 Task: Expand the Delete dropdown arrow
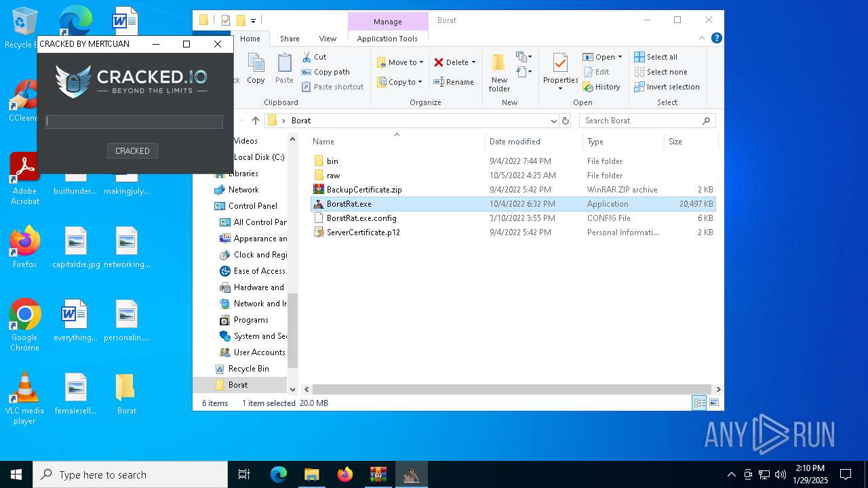(473, 62)
